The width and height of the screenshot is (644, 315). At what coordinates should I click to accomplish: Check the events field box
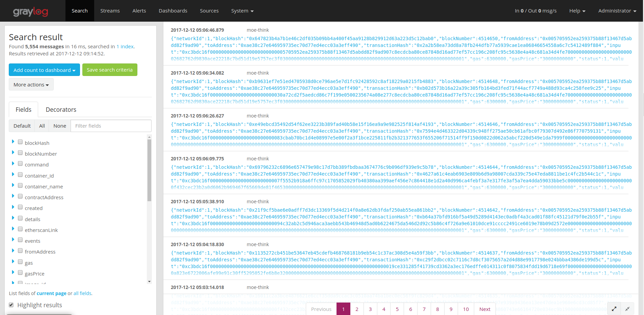coord(20,240)
